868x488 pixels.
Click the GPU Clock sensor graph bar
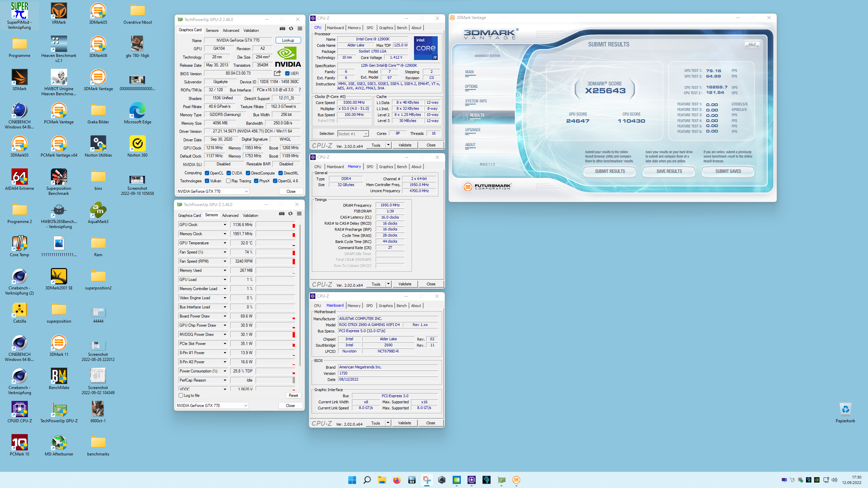(x=275, y=225)
